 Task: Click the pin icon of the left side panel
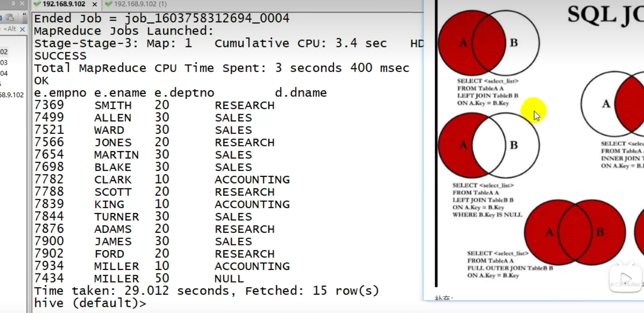tap(13, 3)
